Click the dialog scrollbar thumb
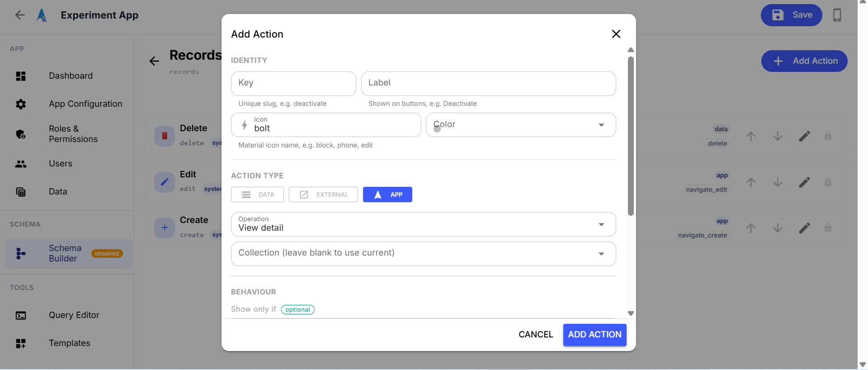The image size is (868, 370). coord(631,136)
